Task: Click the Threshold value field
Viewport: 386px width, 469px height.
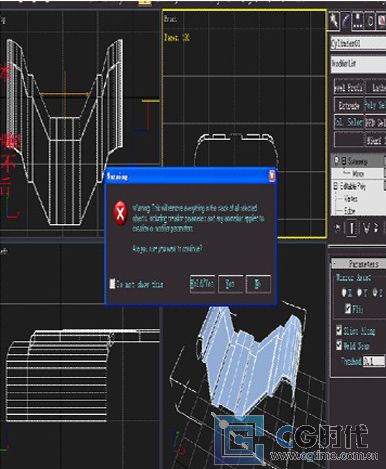Action: [x=374, y=361]
